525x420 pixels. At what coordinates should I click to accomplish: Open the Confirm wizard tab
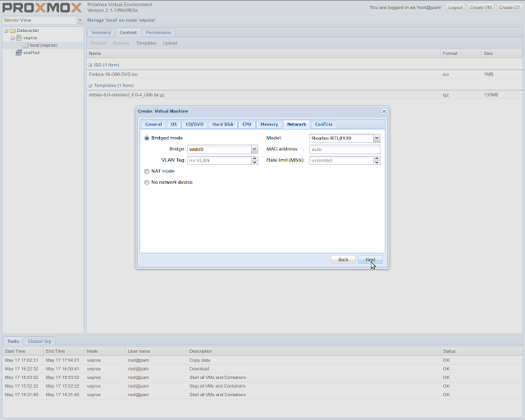coord(323,124)
